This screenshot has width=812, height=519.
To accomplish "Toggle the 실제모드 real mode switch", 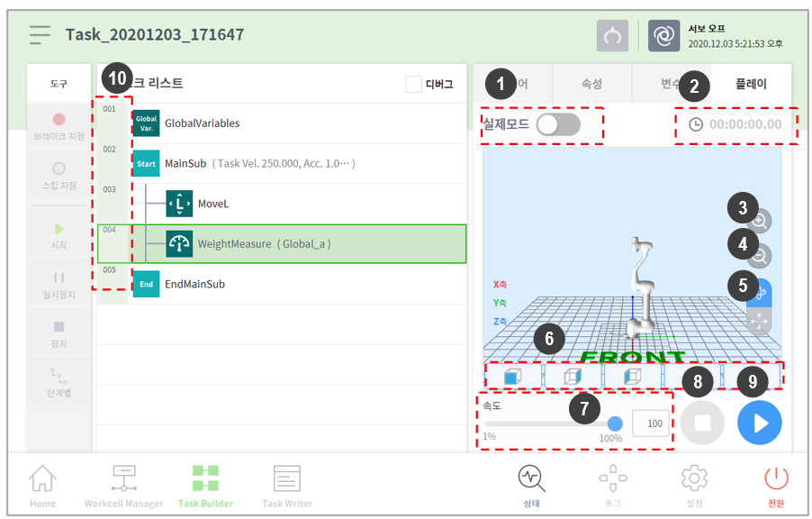I will 558,124.
